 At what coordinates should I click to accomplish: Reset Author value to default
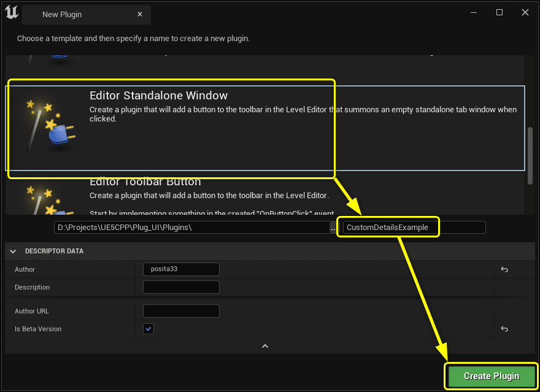coord(504,269)
